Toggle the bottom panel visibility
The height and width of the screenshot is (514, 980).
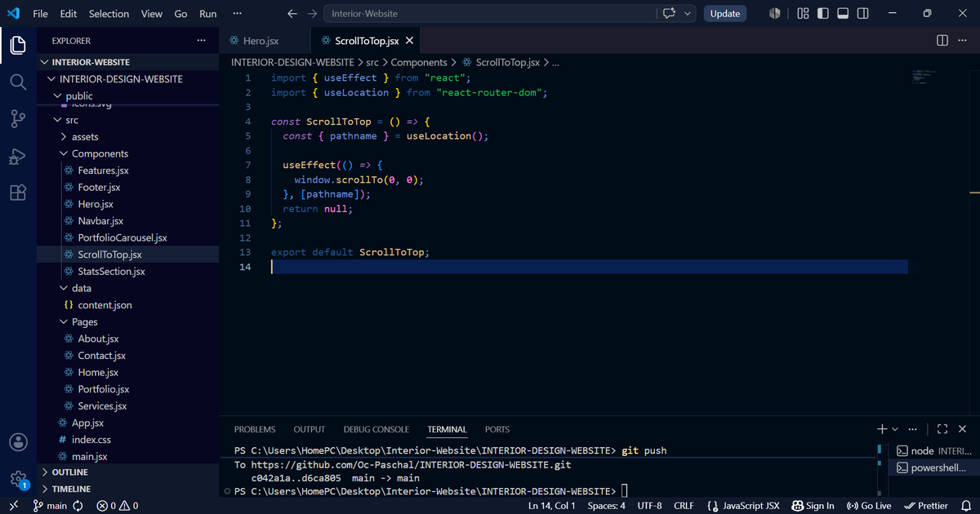tap(843, 14)
